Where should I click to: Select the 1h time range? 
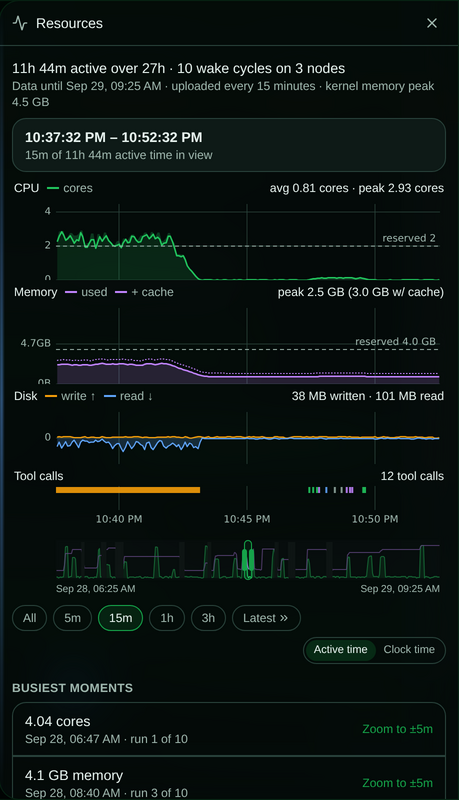pyautogui.click(x=167, y=618)
